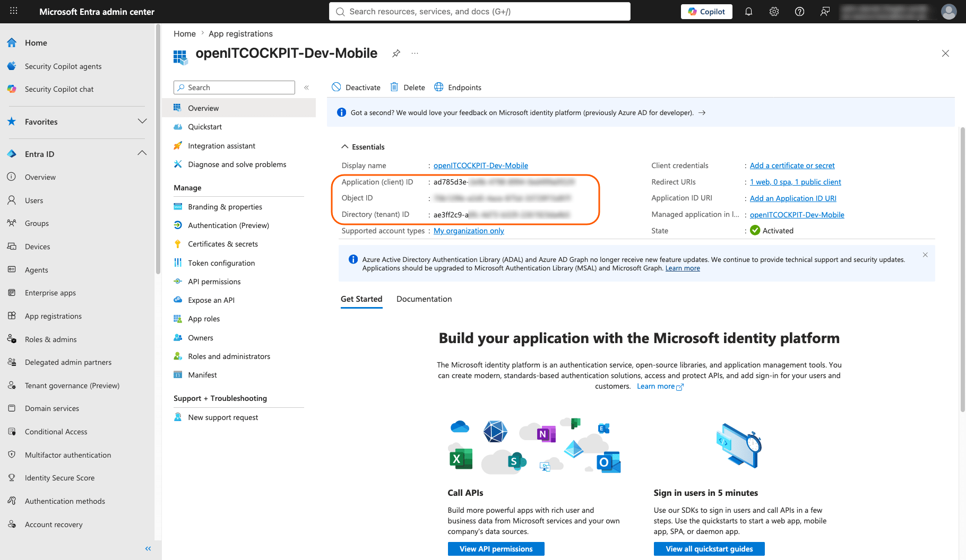Switch to the Documentation tab
The image size is (966, 560).
[424, 299]
